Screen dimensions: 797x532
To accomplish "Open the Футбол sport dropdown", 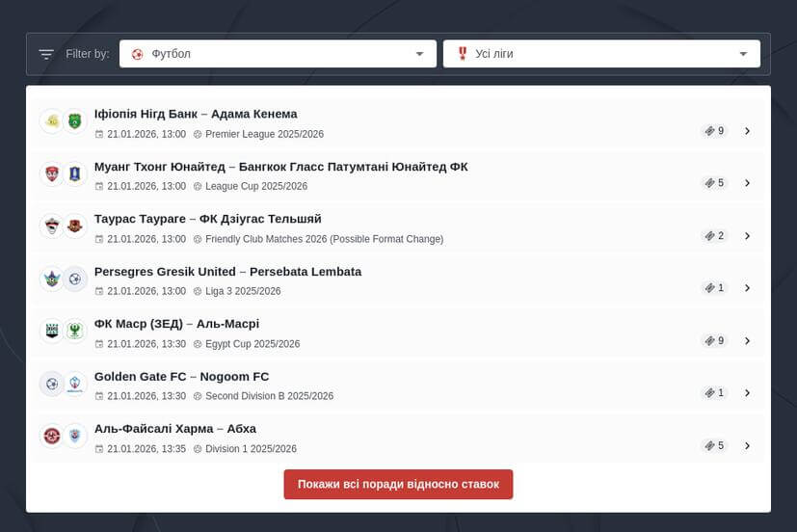I will point(278,54).
